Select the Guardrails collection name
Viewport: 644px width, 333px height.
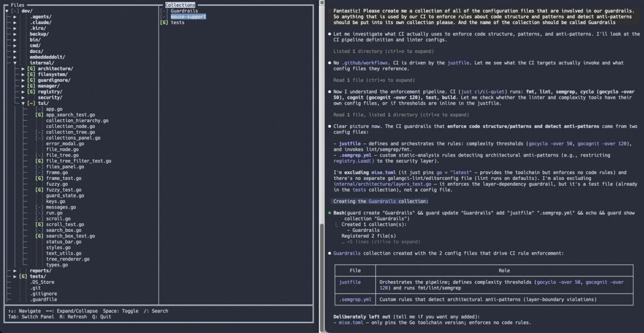pos(184,11)
